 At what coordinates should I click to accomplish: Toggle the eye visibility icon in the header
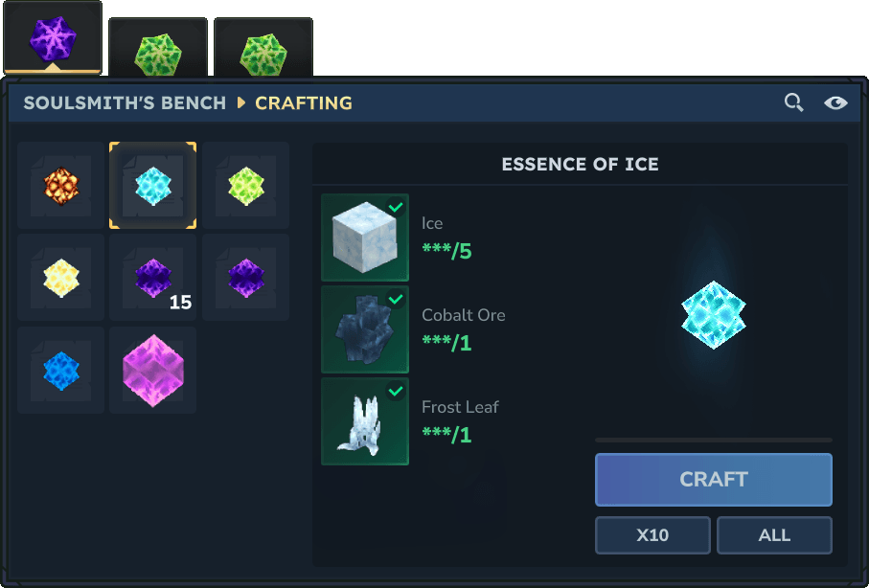835,102
